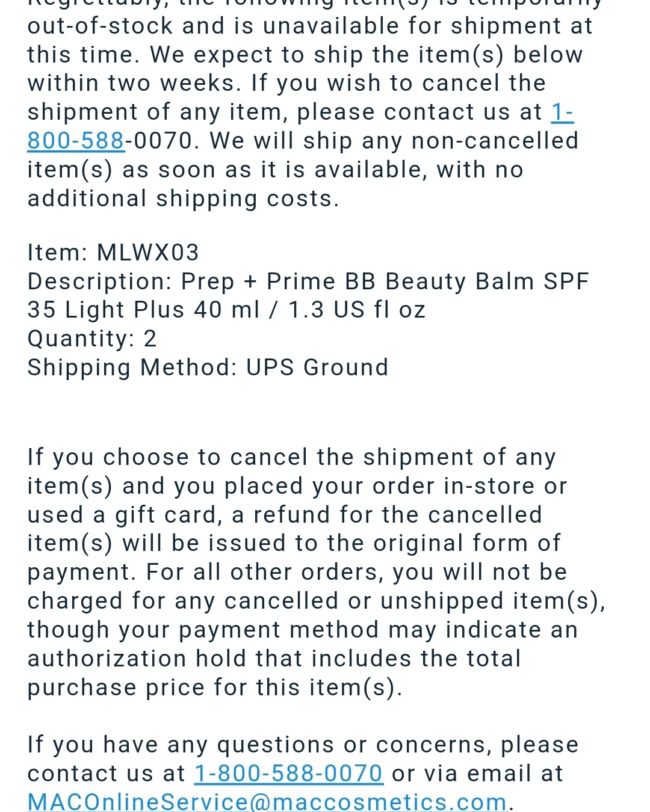650x812 pixels.
Task: Click the "original form of" text
Action: tap(467, 543)
